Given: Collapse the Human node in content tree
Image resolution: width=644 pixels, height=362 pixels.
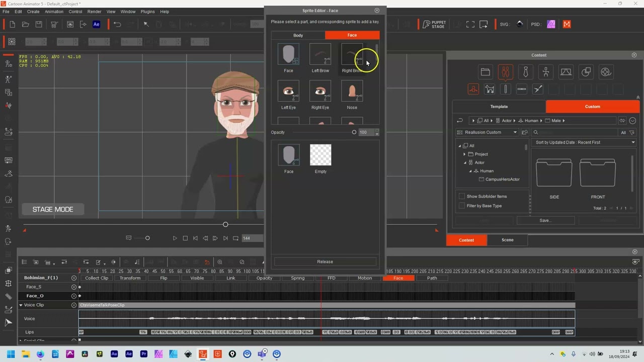Looking at the screenshot, I should pos(470,171).
